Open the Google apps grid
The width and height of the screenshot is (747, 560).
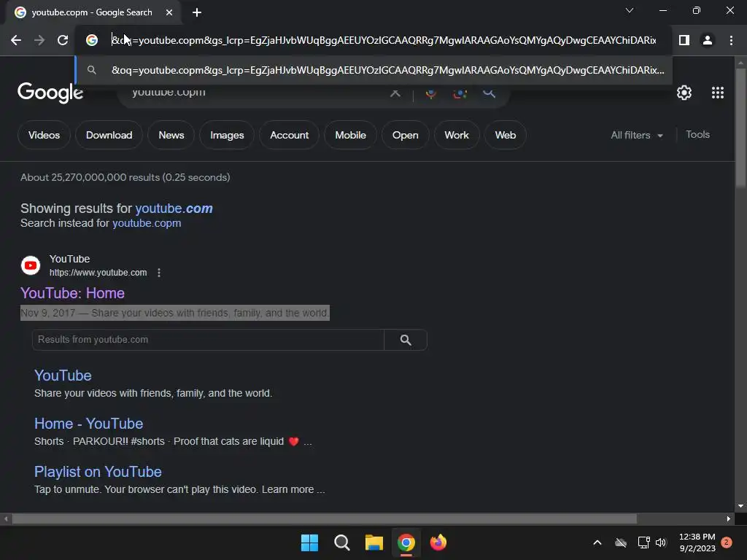[718, 93]
